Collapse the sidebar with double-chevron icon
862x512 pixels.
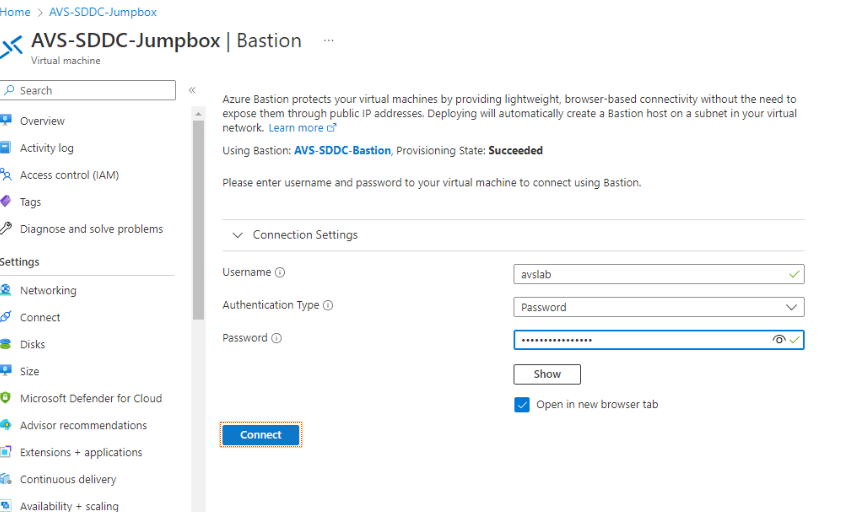(192, 90)
